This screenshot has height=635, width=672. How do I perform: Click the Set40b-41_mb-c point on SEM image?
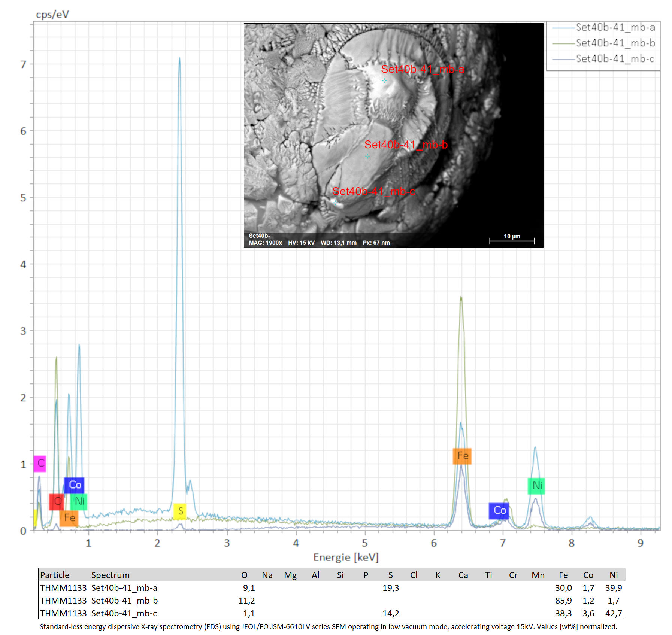tap(335, 203)
